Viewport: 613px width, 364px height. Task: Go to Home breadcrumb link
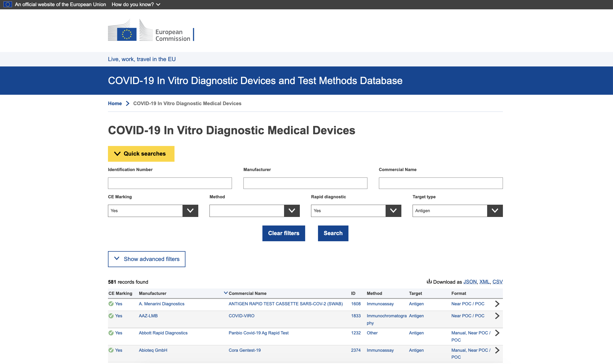point(115,104)
